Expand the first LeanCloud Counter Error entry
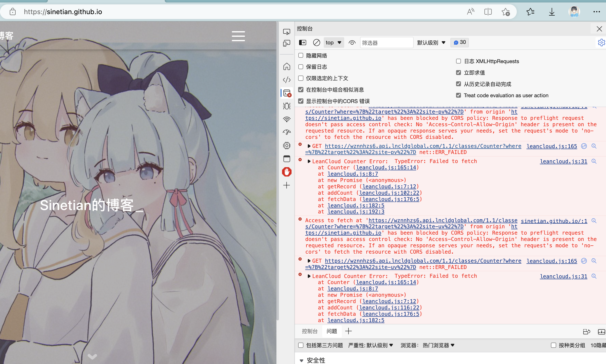The width and height of the screenshot is (606, 364). point(309,161)
